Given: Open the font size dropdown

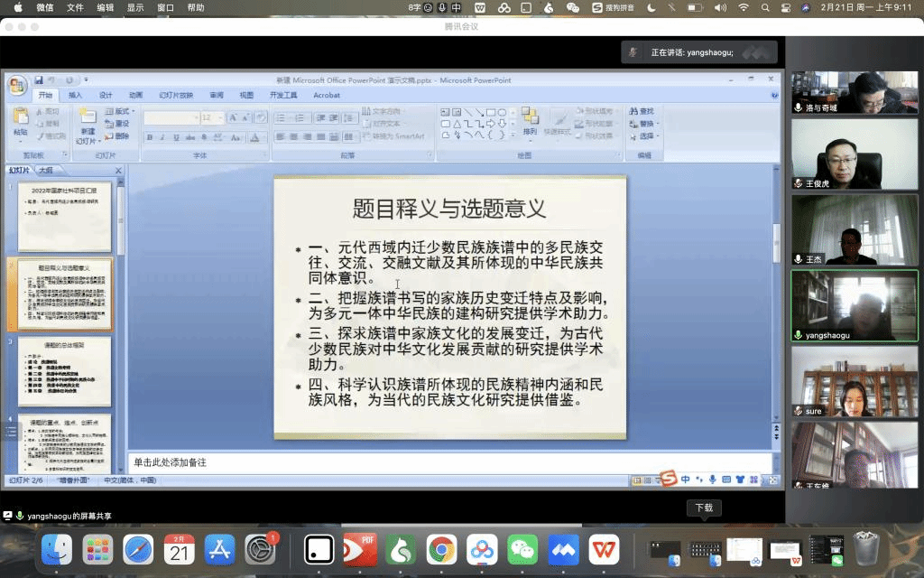Looking at the screenshot, I should (220, 117).
